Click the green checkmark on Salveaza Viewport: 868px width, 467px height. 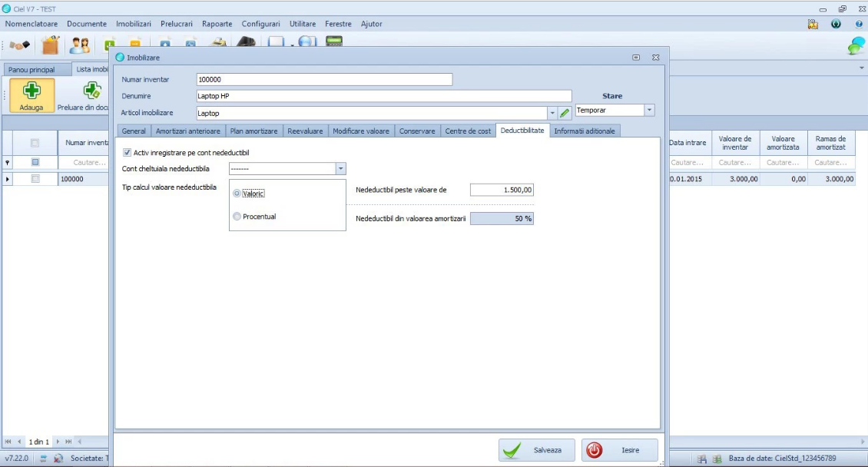[x=512, y=450]
